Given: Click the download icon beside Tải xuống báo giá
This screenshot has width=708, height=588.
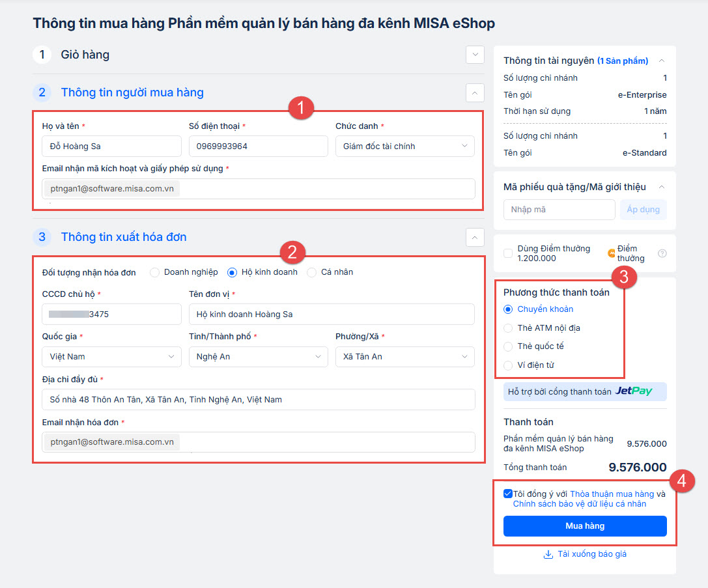Looking at the screenshot, I should coord(548,555).
